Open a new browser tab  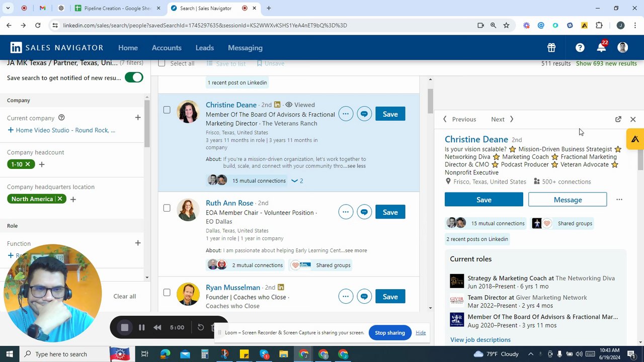click(269, 8)
